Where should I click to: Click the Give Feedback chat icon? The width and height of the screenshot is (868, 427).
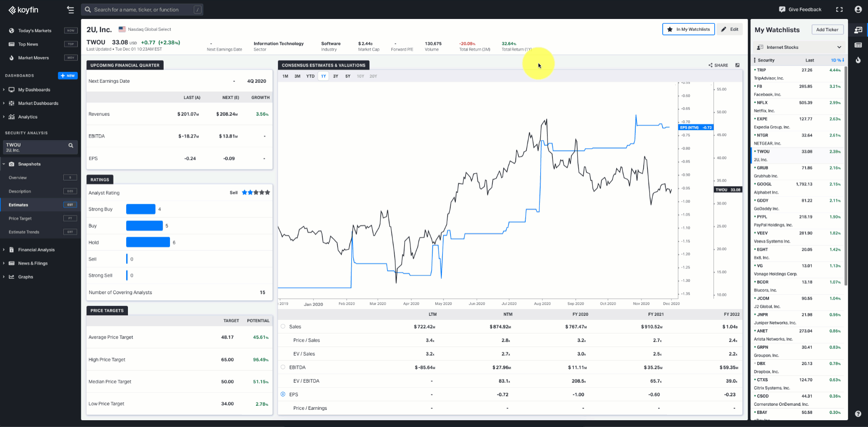782,9
